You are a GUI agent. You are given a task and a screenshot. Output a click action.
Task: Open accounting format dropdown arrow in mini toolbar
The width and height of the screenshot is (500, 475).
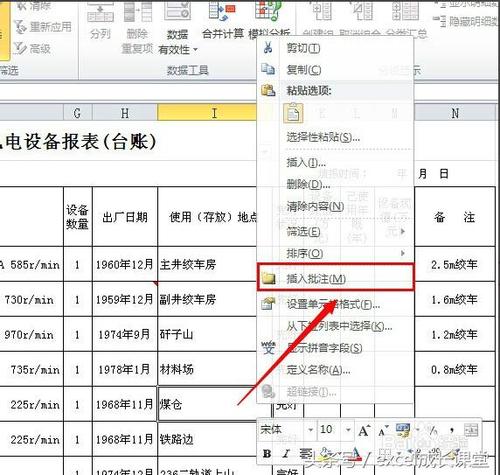tap(417, 430)
